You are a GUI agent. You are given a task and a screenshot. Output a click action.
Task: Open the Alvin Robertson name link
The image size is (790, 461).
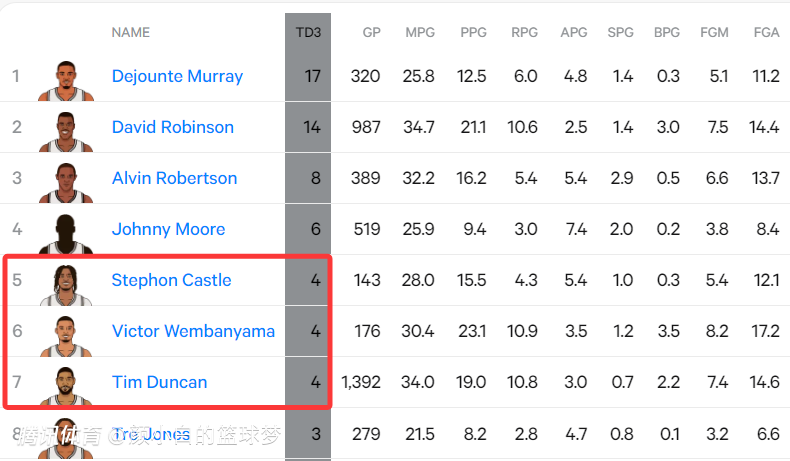coord(174,178)
